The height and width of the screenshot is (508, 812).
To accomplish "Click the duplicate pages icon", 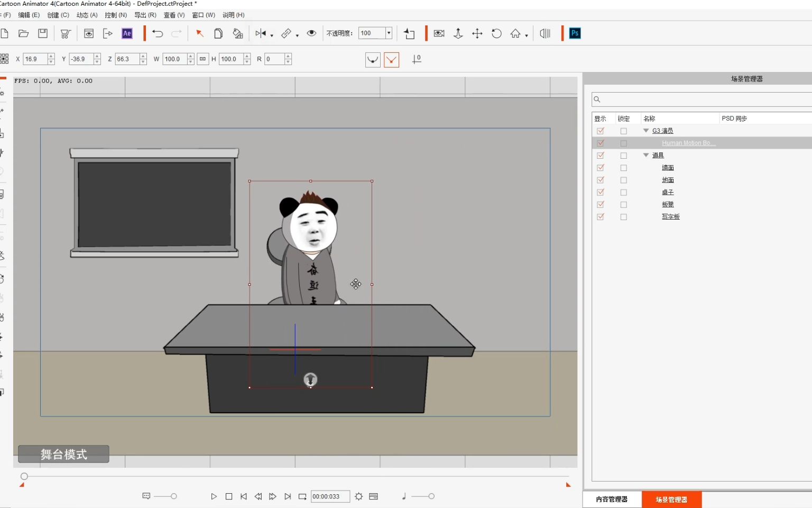I will tap(218, 33).
